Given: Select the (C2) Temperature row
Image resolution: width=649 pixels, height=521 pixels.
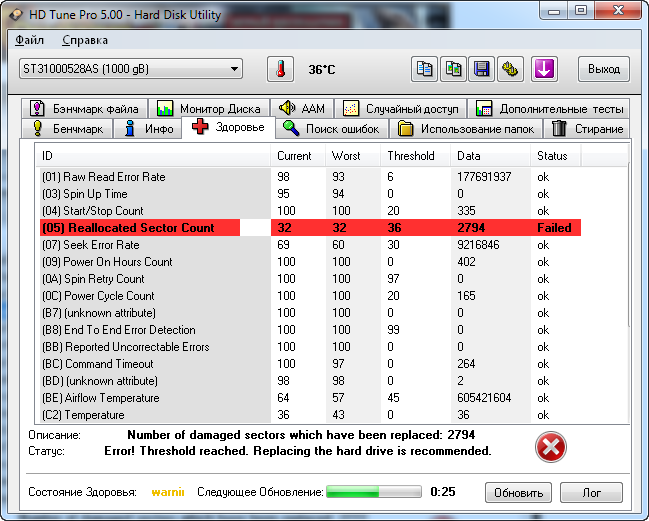Looking at the screenshot, I should tap(310, 414).
